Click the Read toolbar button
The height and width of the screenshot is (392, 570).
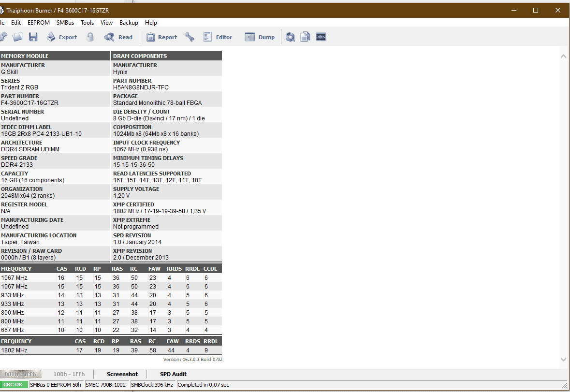tap(118, 37)
